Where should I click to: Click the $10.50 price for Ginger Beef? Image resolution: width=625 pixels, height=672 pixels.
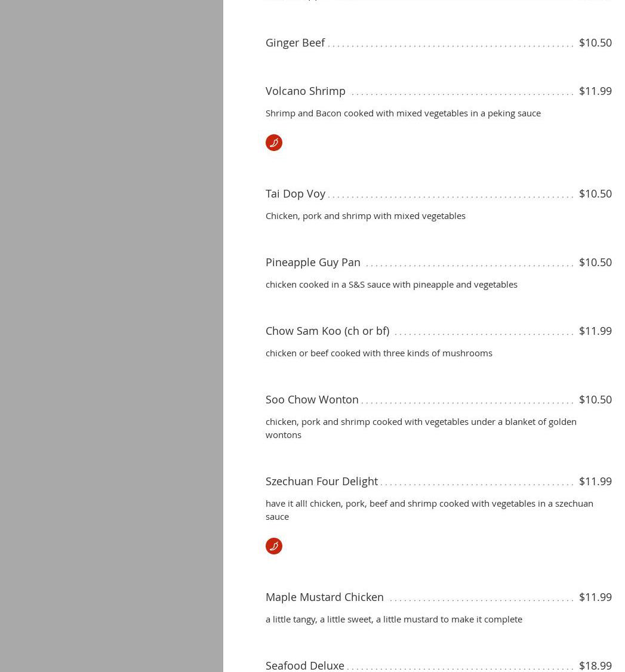tap(595, 42)
